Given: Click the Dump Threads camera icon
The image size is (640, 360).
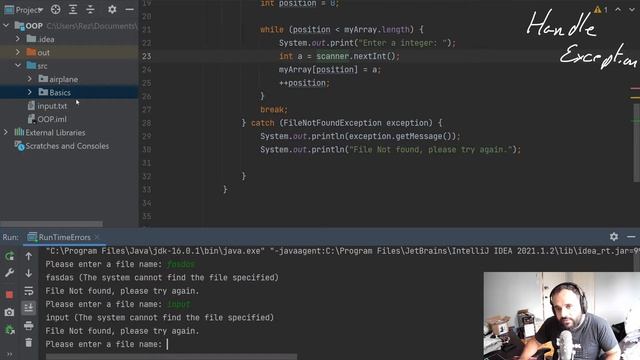Looking at the screenshot, I should pos(9,312).
